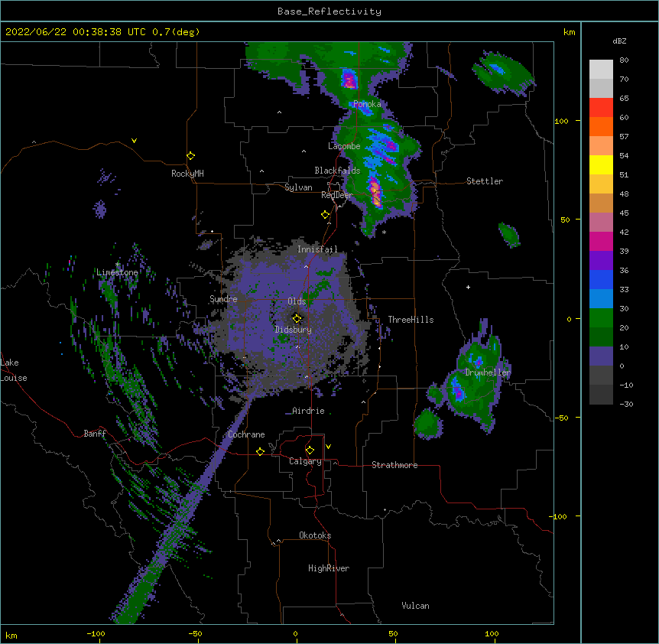Image resolution: width=659 pixels, height=644 pixels.
Task: Click the yellow diamond marker near RockyMH
Action: pos(190,155)
